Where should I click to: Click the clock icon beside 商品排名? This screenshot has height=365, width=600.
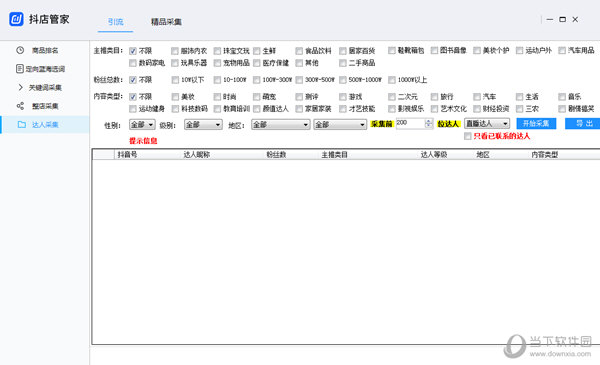pos(20,50)
